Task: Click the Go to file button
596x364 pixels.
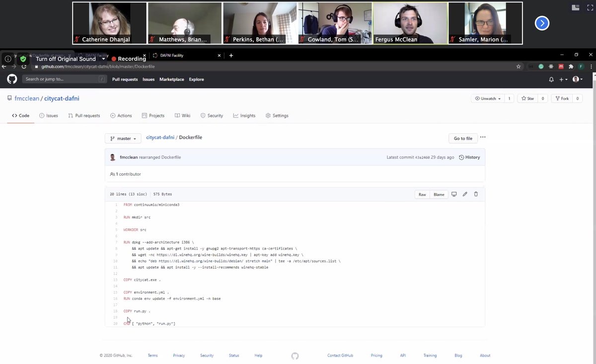Action: (463, 139)
